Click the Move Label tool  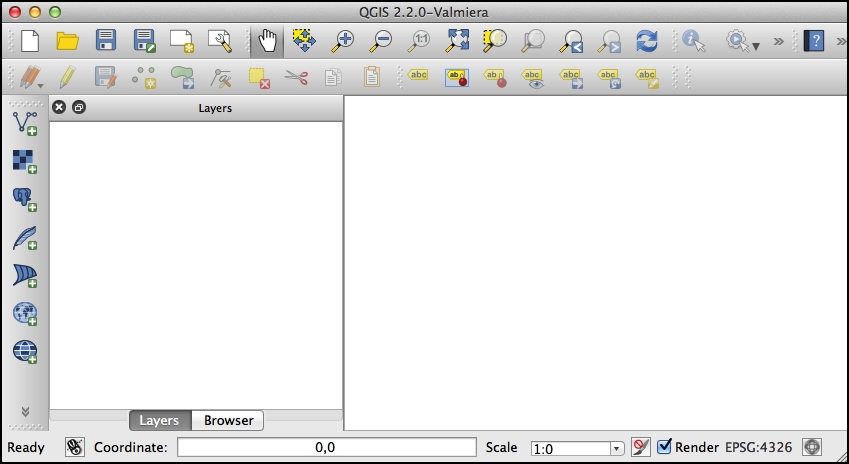click(571, 78)
